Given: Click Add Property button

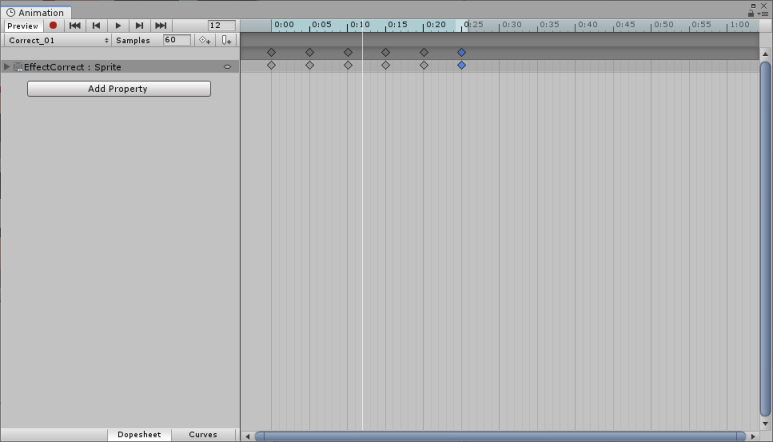Looking at the screenshot, I should 119,89.
